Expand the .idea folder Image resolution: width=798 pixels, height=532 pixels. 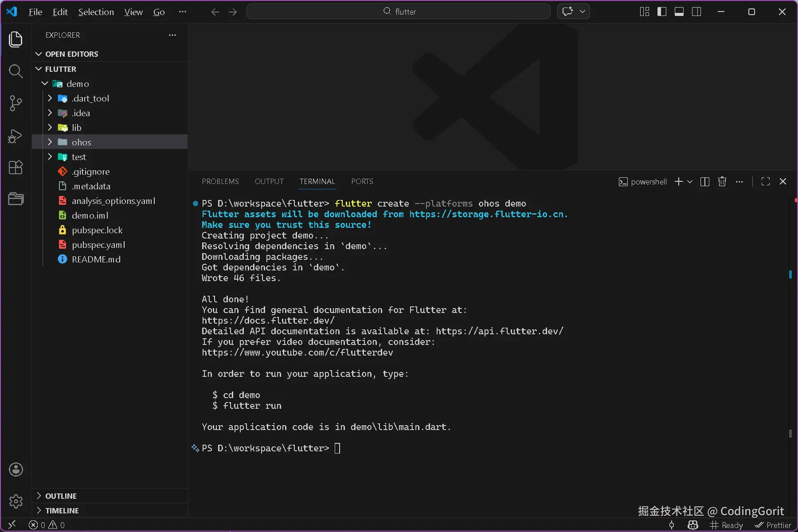111,113
